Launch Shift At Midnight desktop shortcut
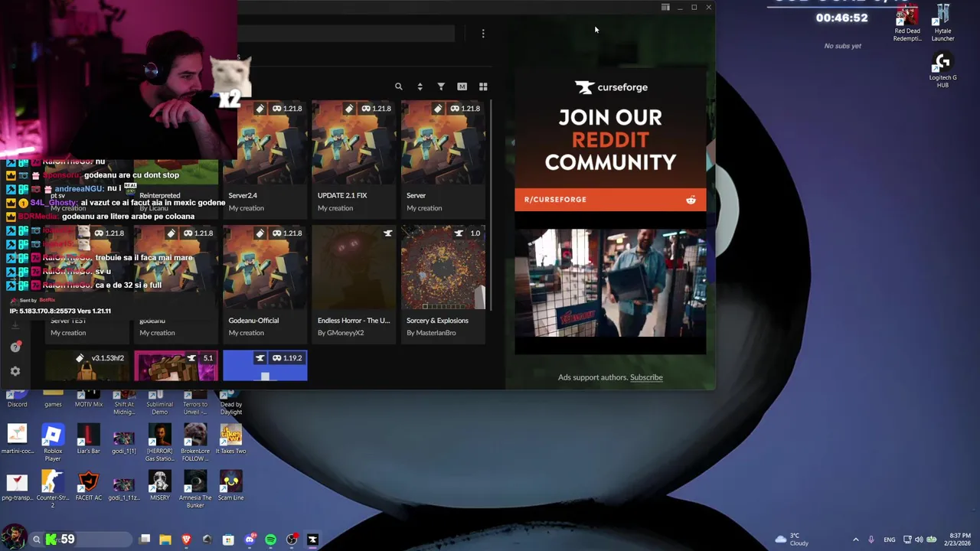 click(x=124, y=403)
